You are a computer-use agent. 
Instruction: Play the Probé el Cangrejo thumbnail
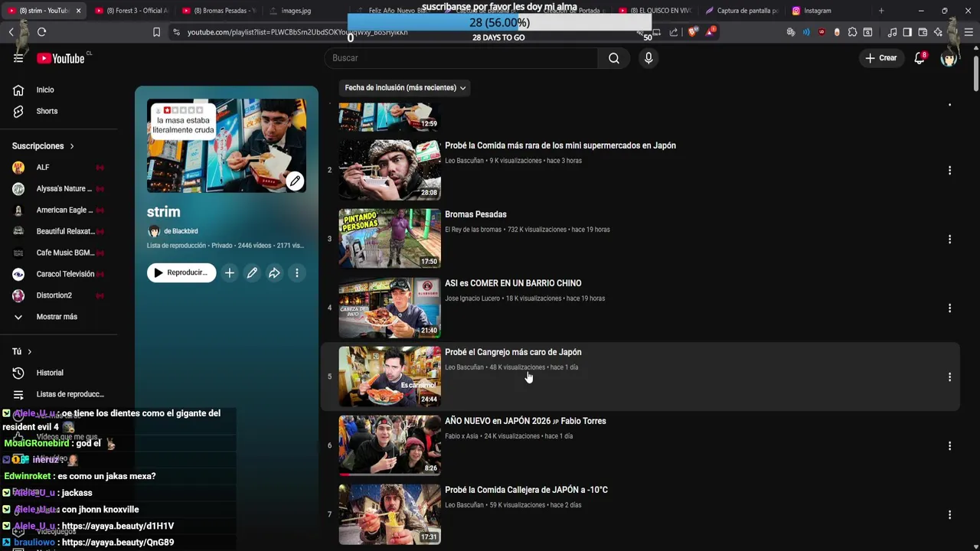(390, 377)
